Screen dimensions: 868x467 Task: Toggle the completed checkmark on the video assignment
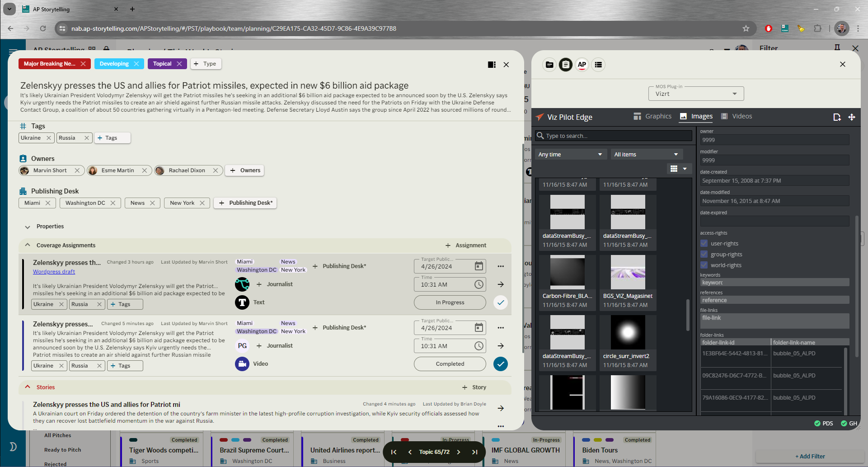coord(501,364)
